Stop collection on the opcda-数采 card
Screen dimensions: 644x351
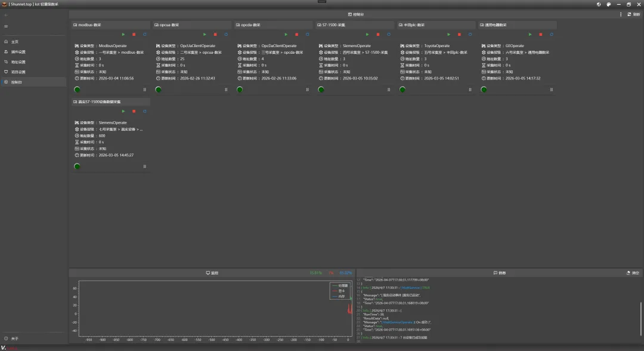coord(296,35)
